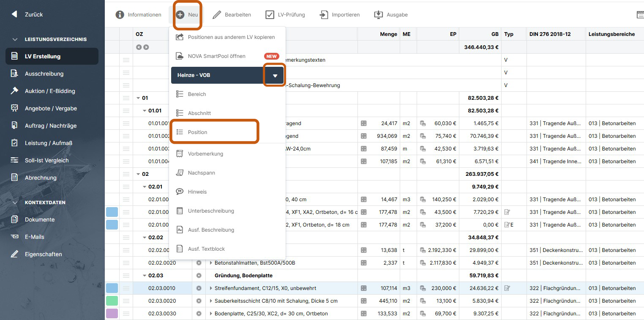This screenshot has width=644, height=320.
Task: Click the LV-Prüfung checkmark icon
Action: pyautogui.click(x=270, y=15)
